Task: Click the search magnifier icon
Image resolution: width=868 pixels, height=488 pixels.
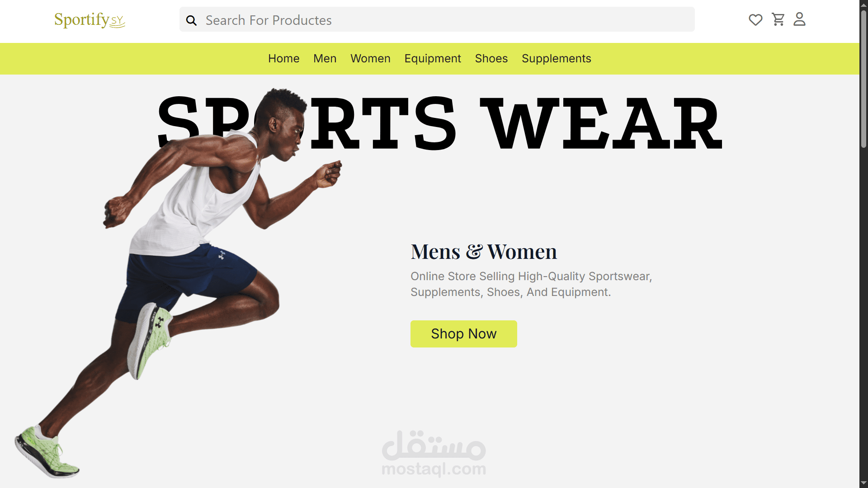Action: 191,20
